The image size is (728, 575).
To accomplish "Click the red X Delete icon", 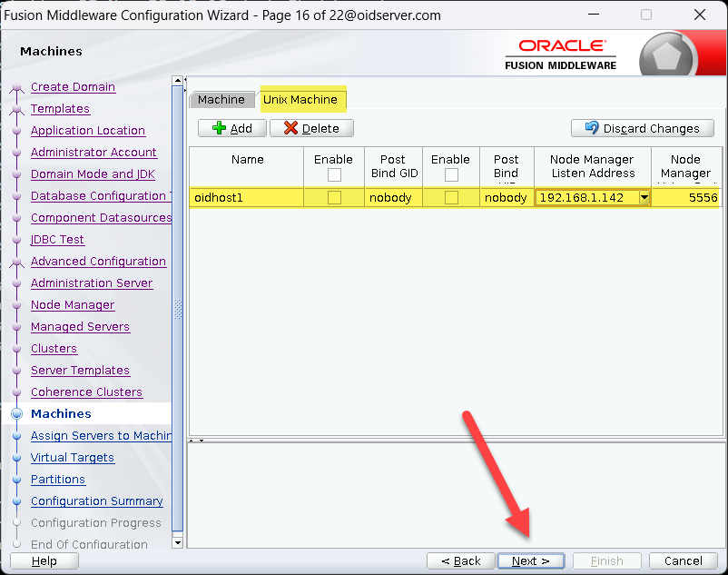I will tap(290, 128).
